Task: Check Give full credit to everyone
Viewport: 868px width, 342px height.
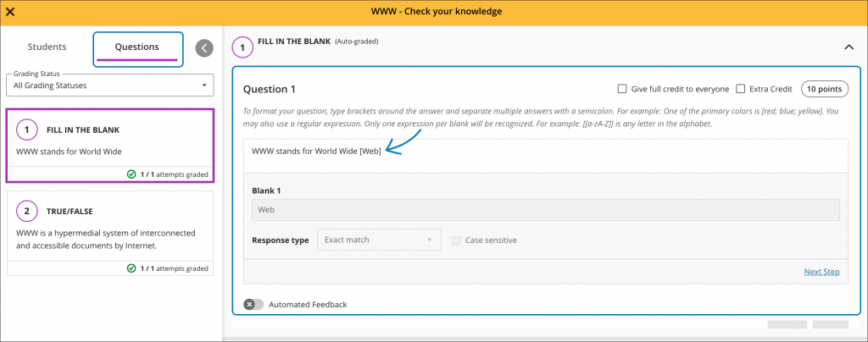Action: pyautogui.click(x=622, y=89)
